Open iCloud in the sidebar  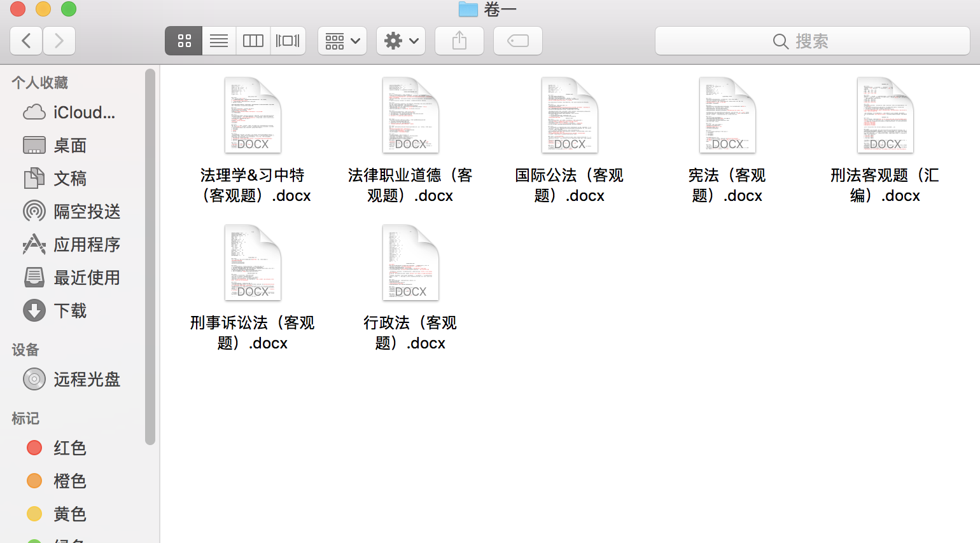(70, 113)
